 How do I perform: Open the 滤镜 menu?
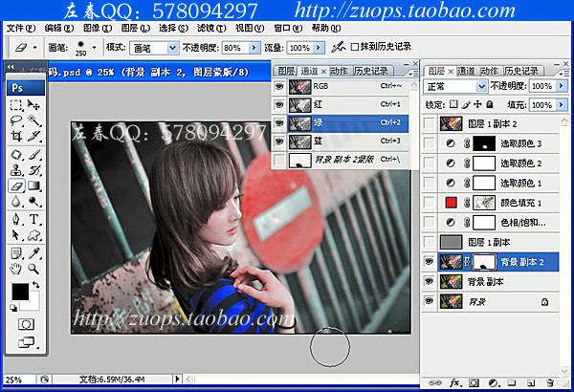211,28
